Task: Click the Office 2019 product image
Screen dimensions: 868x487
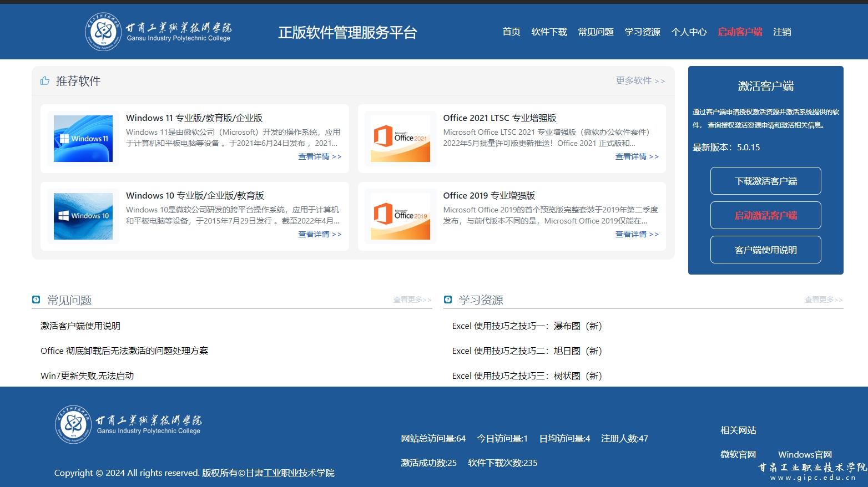Action: (400, 216)
